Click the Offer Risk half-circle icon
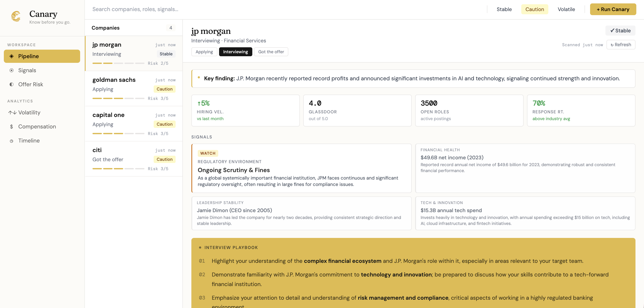644x308 pixels. [x=12, y=84]
